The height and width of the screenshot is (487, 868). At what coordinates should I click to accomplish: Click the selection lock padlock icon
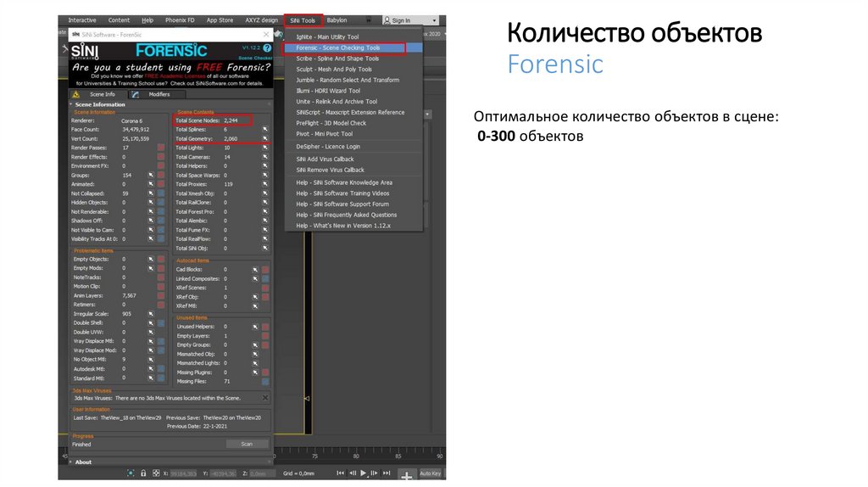(x=143, y=473)
